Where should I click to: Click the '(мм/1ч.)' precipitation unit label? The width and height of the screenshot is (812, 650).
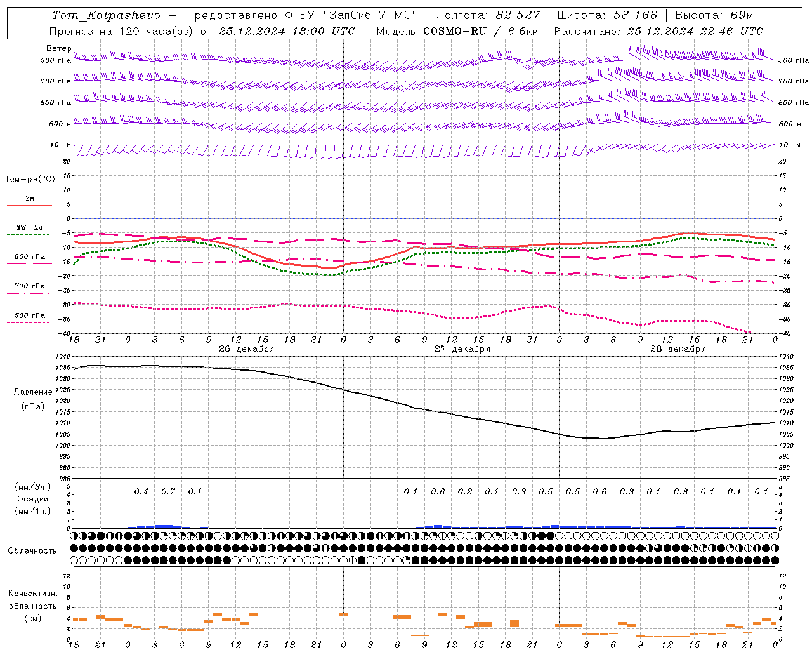33,511
